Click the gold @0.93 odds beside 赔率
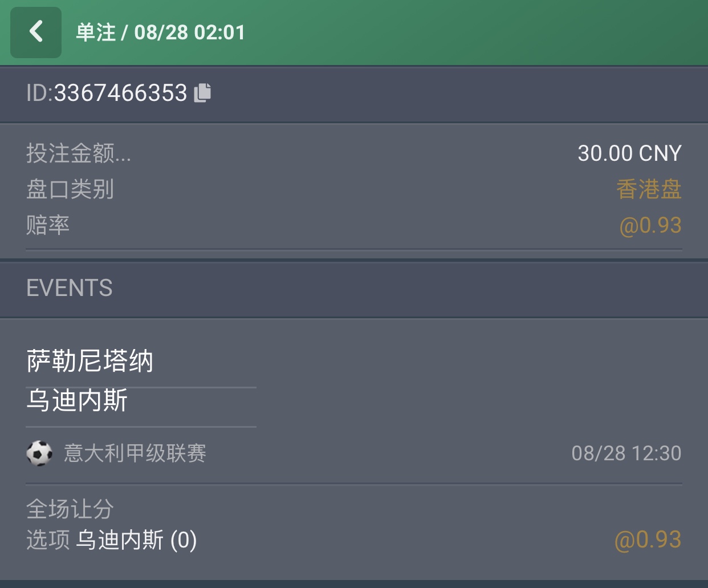Screen dimensions: 708x588 point(650,225)
